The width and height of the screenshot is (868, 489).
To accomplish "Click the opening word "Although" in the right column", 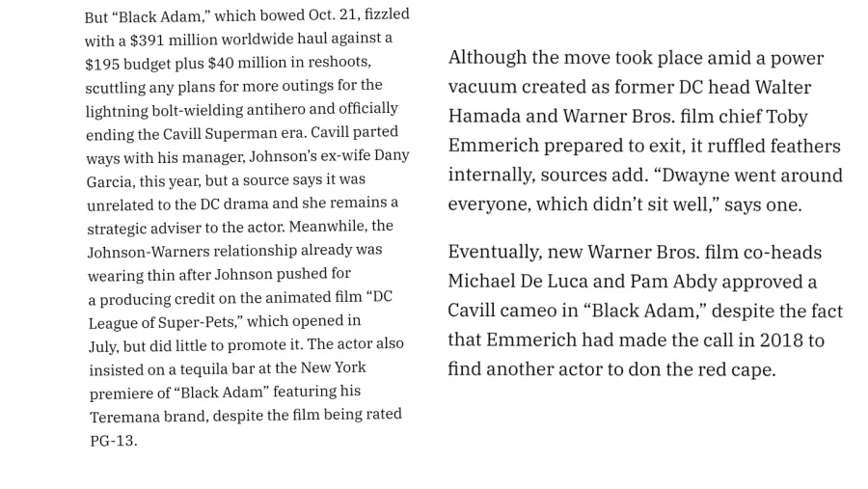I will pos(487,58).
